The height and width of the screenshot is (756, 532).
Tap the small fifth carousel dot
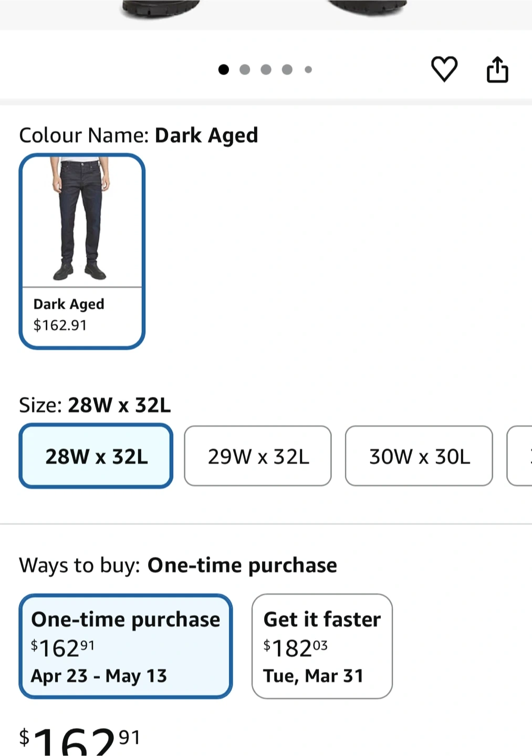308,69
